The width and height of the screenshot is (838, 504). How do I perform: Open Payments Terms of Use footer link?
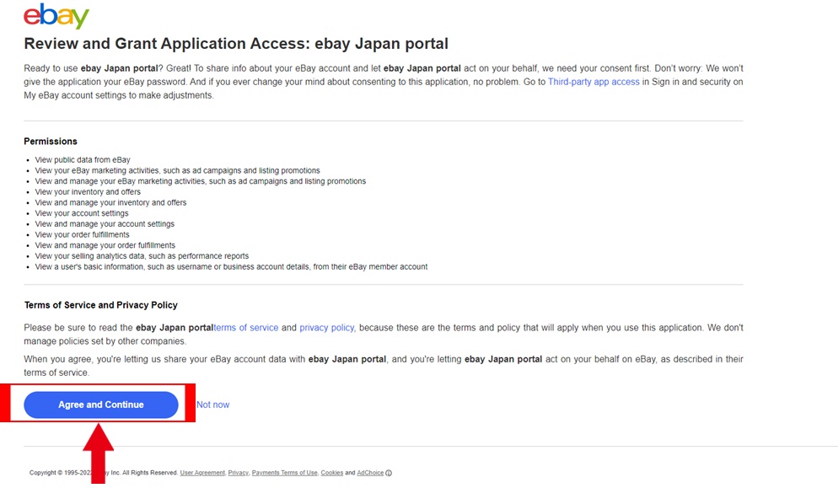pyautogui.click(x=284, y=473)
